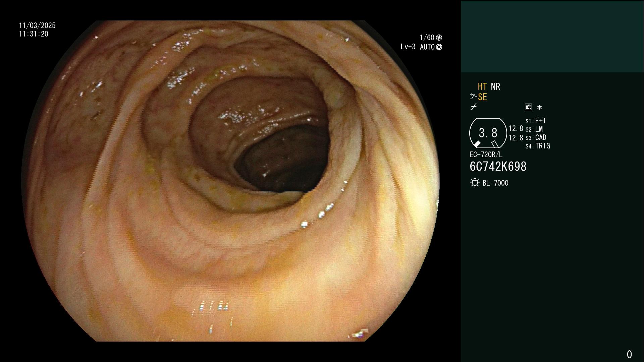Click the S4: TRIG switch assignment
Viewport: 644px width, 362px height.
(x=538, y=146)
